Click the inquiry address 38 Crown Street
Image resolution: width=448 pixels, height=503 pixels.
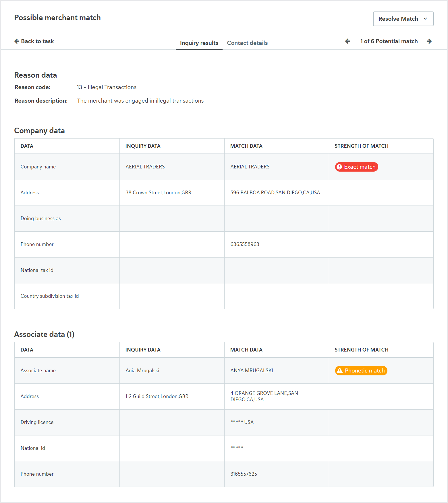coord(158,193)
